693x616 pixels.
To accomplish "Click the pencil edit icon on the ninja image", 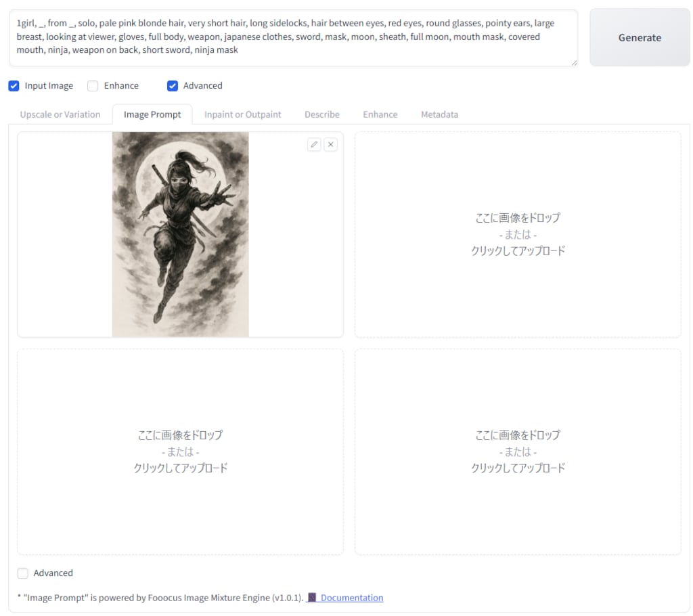I will click(314, 144).
